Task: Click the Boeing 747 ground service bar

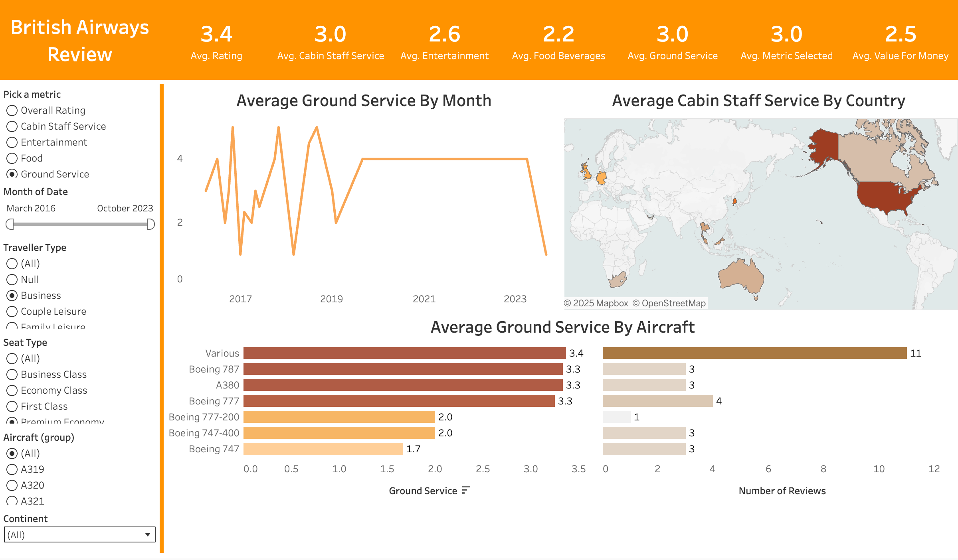Action: point(323,449)
